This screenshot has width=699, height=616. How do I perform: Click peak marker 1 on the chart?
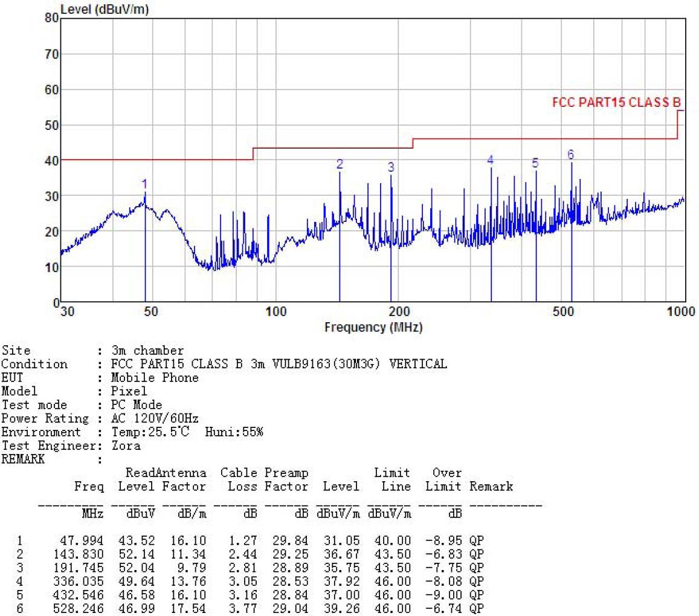pyautogui.click(x=144, y=184)
